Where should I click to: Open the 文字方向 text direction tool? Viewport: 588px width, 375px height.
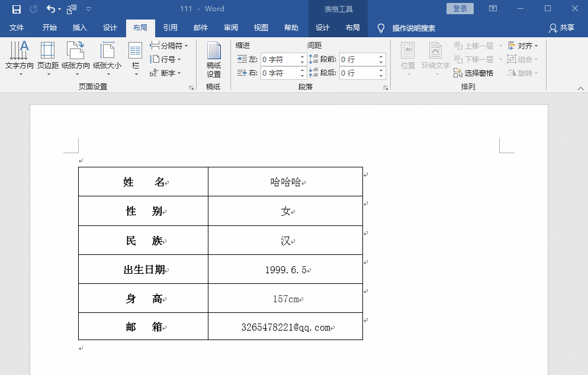20,56
